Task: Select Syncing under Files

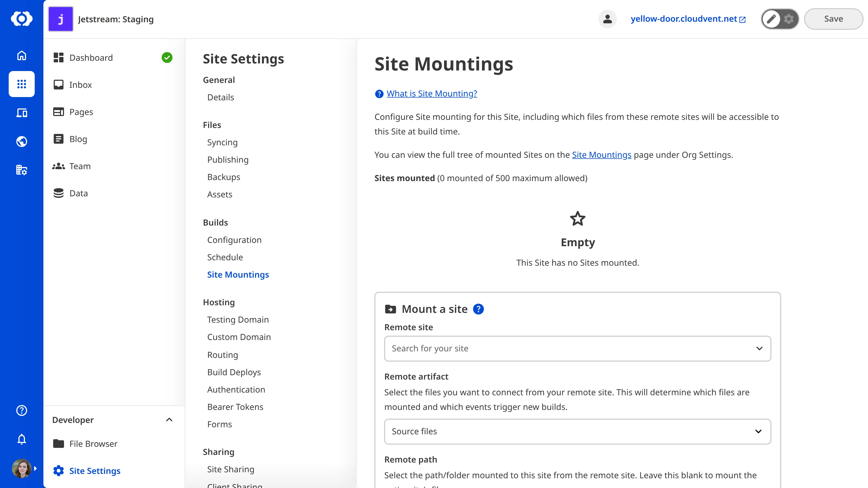Action: [x=222, y=142]
